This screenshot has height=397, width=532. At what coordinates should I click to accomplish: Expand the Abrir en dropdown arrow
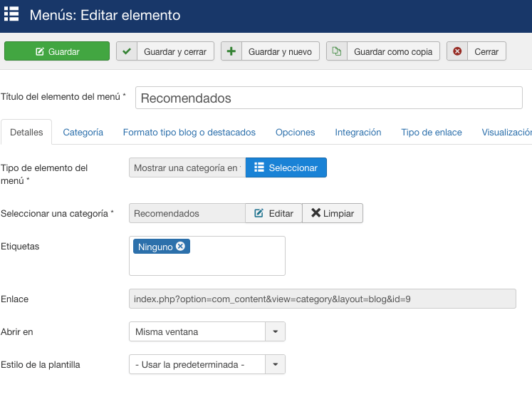[x=275, y=331]
